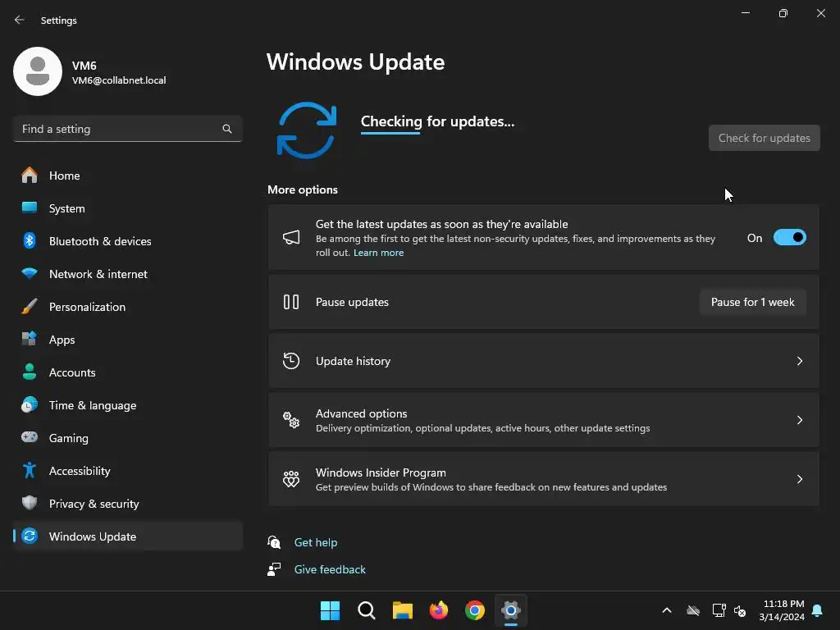Click the megaphone icon for latest updates
Viewport: 840px width, 630px height.
click(291, 238)
